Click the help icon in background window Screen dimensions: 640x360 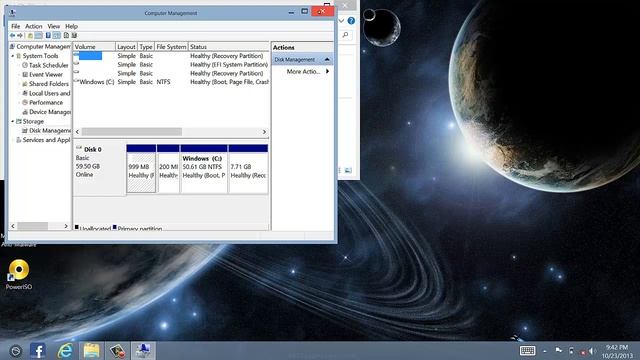click(351, 21)
